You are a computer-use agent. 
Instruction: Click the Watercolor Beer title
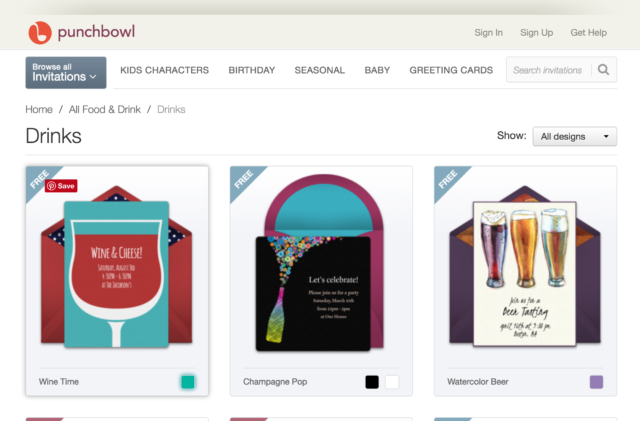click(x=478, y=382)
